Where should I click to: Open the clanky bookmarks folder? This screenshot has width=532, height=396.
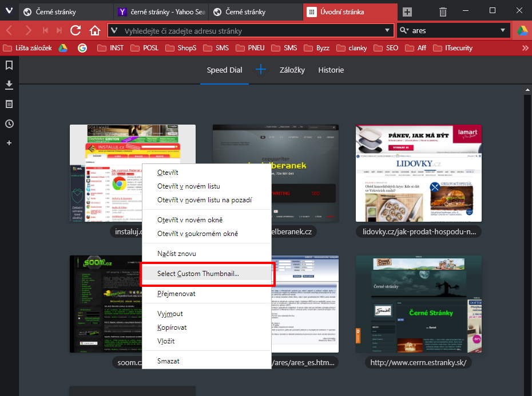pos(351,48)
